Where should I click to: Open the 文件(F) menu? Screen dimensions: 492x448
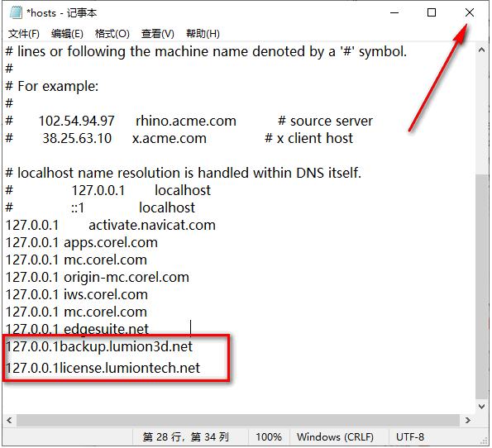pyautogui.click(x=23, y=34)
